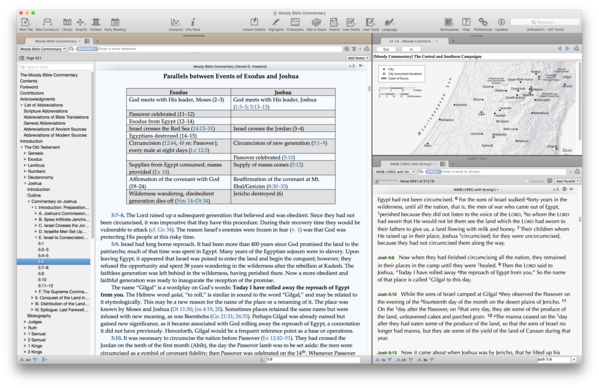Expand Genesis in the contents tree
Screen dimensions: 599x388
tap(25, 153)
